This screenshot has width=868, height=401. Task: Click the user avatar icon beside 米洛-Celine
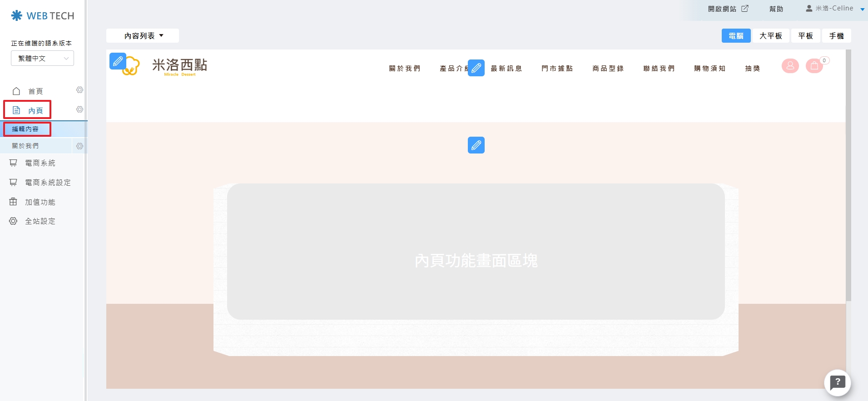coord(809,9)
